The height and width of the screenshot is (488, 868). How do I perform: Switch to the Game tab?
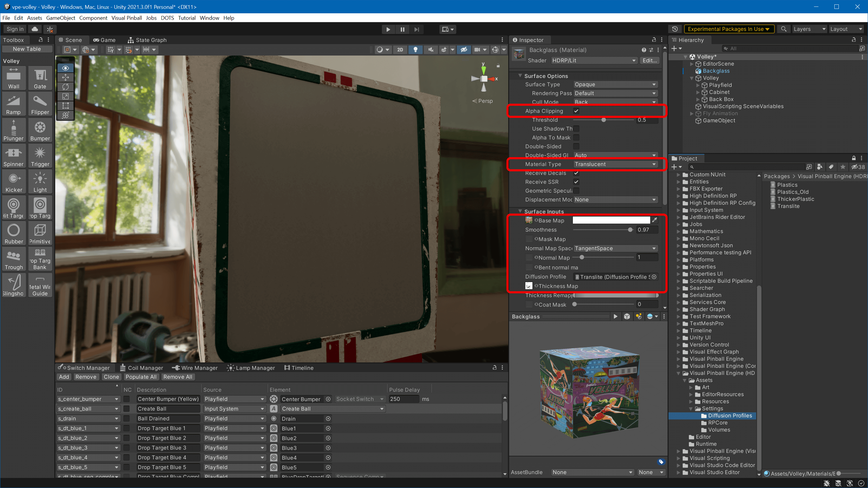pos(104,40)
